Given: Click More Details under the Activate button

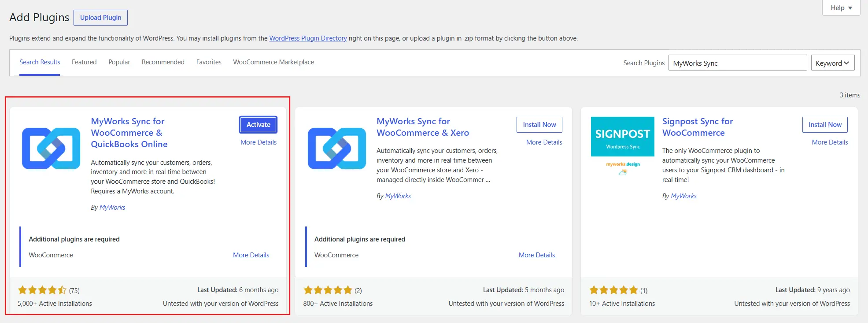Looking at the screenshot, I should [x=259, y=142].
